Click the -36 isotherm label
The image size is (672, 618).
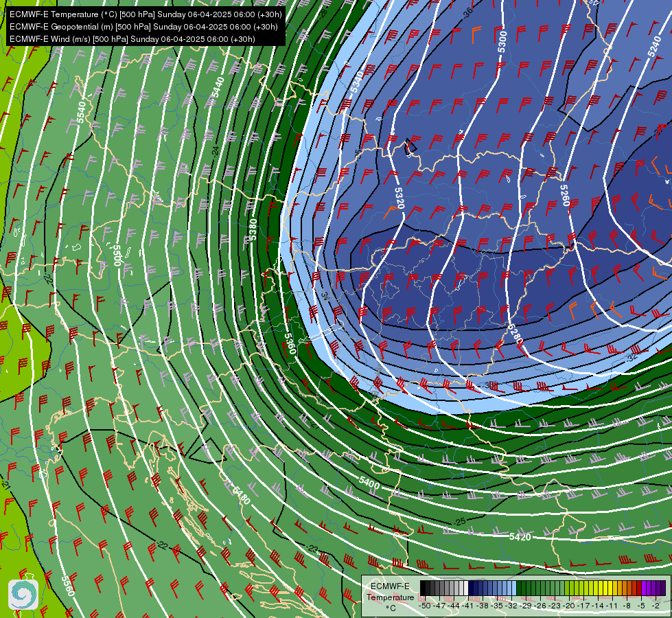tap(468, 12)
